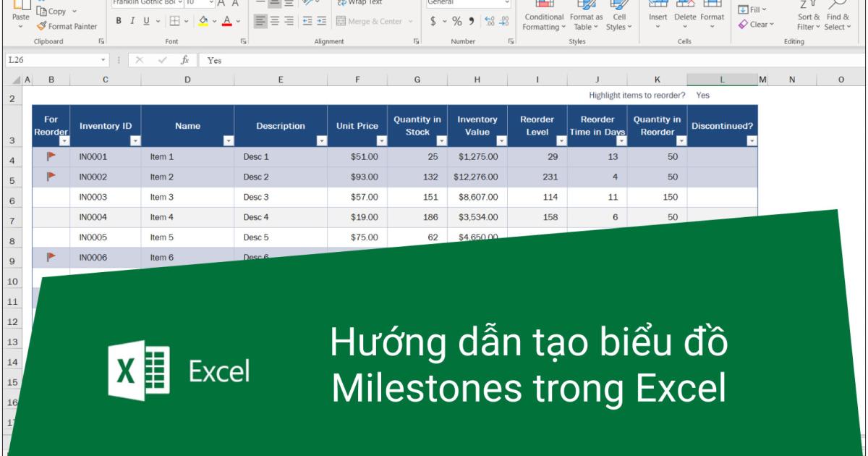Screen dimensions: 868x456
Task: Click the Insert Function fx button
Action: (x=186, y=61)
